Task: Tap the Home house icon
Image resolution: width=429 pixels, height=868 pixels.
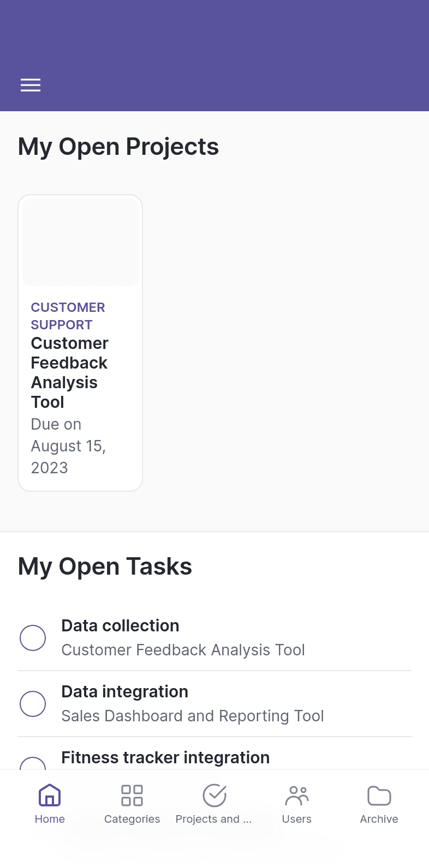Action: (50, 795)
